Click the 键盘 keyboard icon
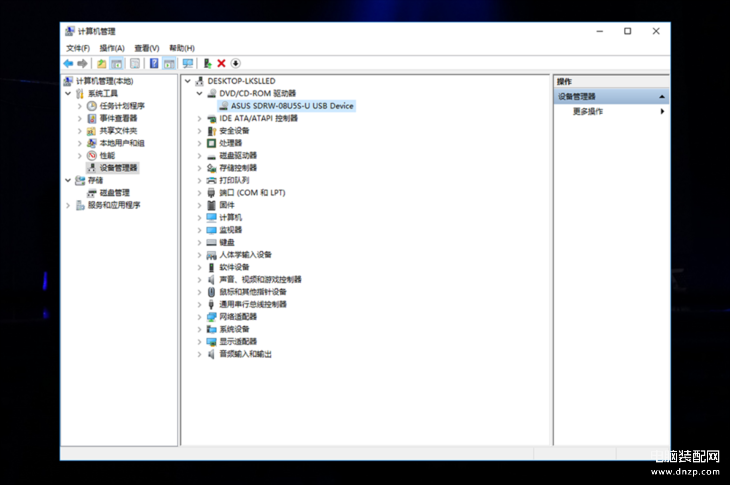 pyautogui.click(x=211, y=242)
